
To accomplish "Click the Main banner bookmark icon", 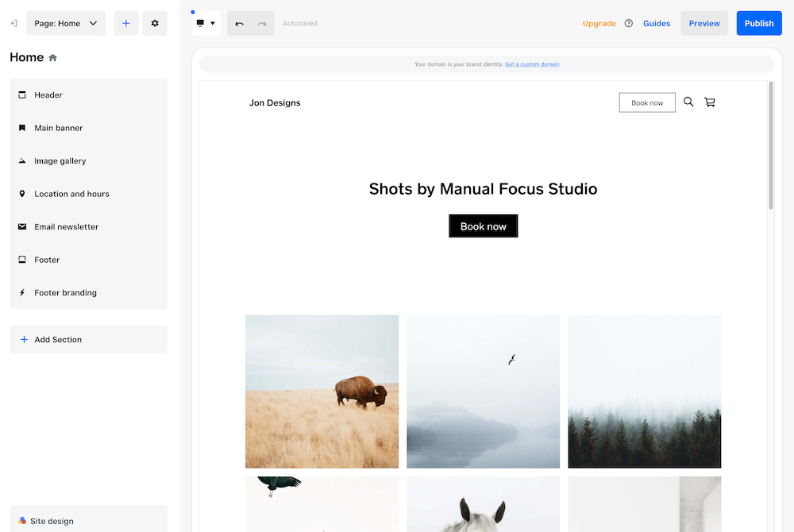I will (x=22, y=128).
